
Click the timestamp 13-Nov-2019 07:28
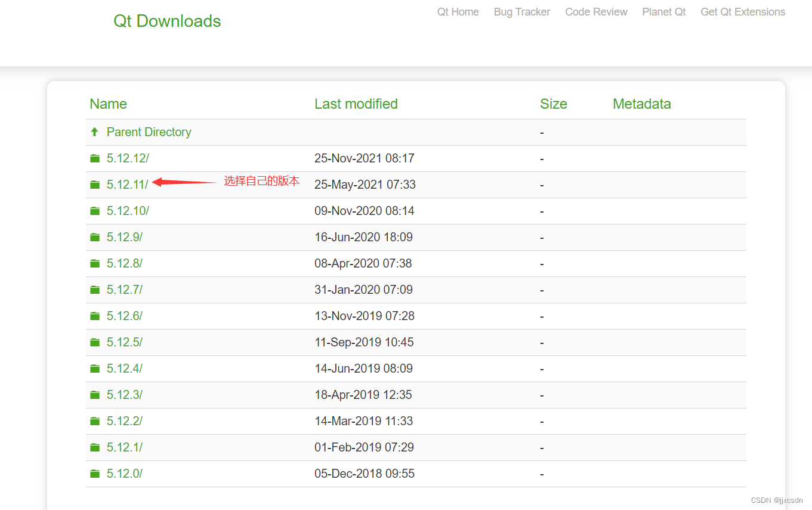point(365,316)
